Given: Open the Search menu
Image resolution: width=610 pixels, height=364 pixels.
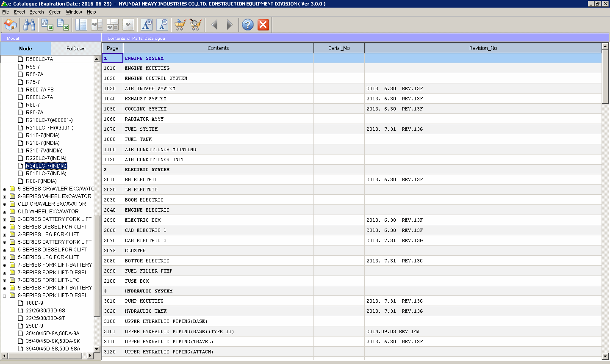Looking at the screenshot, I should coord(37,12).
